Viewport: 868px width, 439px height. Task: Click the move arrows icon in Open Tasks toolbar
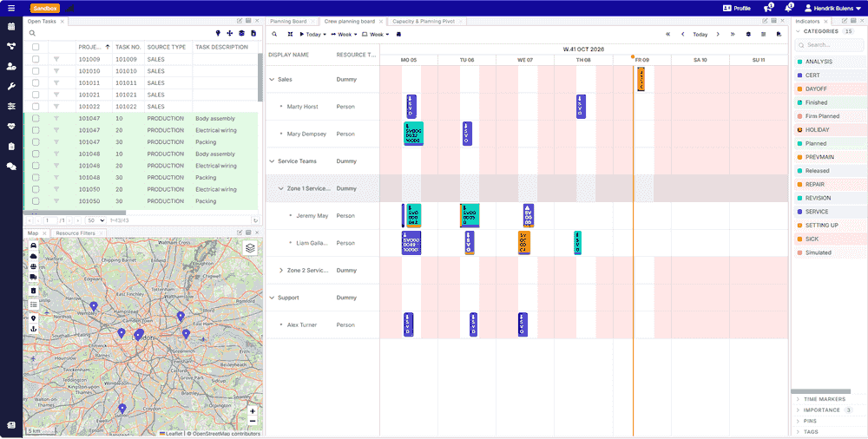click(x=230, y=33)
